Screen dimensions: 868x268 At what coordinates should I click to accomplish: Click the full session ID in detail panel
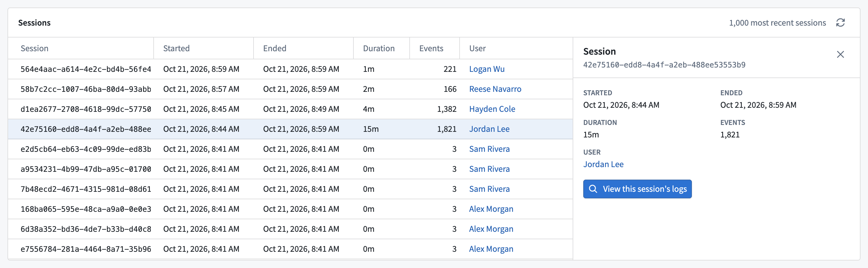click(x=664, y=65)
